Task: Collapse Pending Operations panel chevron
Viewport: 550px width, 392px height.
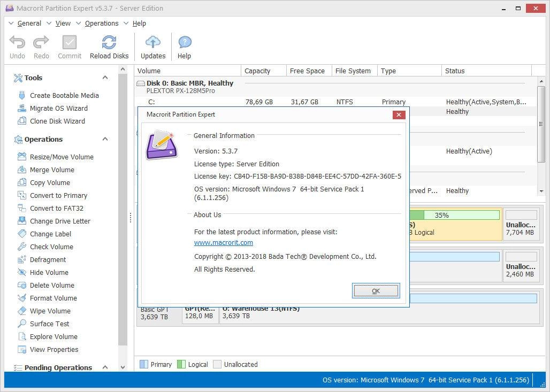Action: [x=105, y=367]
